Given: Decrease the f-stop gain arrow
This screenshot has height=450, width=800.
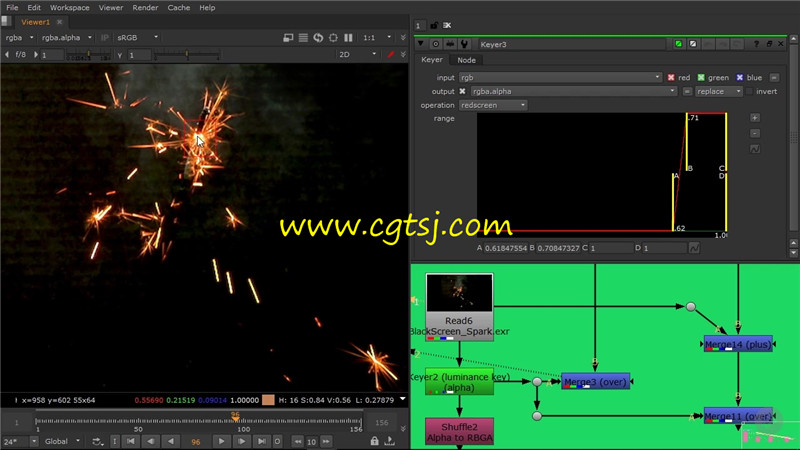Looking at the screenshot, I should click(7, 54).
